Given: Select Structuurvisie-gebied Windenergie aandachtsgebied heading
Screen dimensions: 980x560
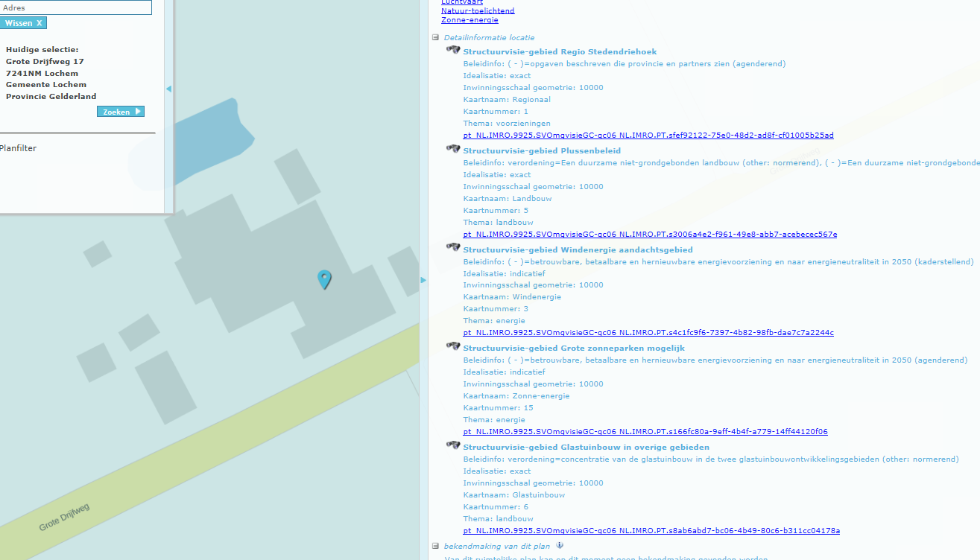Looking at the screenshot, I should [578, 250].
